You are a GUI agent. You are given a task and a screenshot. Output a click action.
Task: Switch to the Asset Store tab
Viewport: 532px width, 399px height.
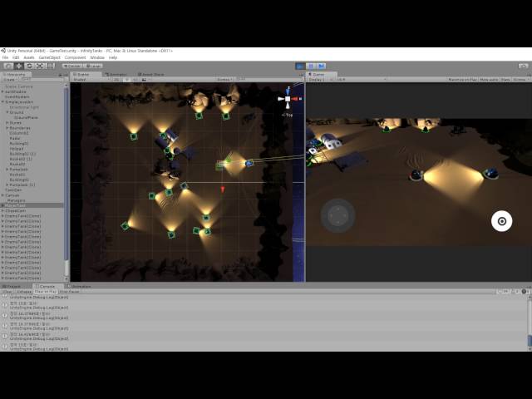pyautogui.click(x=151, y=74)
